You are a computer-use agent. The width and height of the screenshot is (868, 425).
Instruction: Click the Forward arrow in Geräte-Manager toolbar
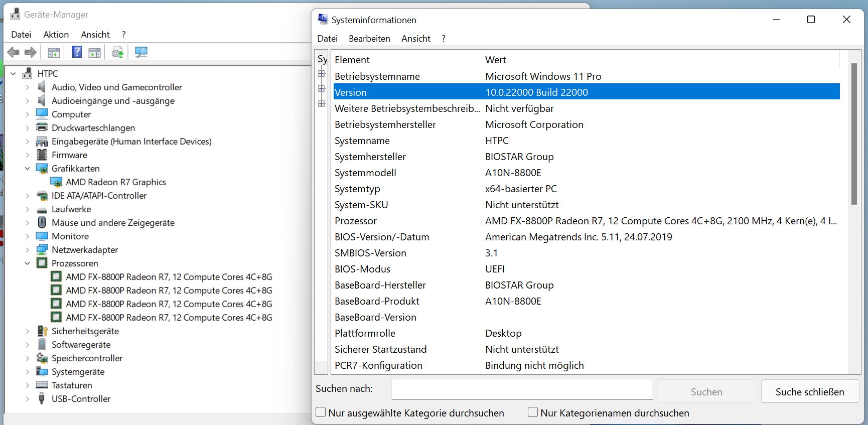point(31,52)
